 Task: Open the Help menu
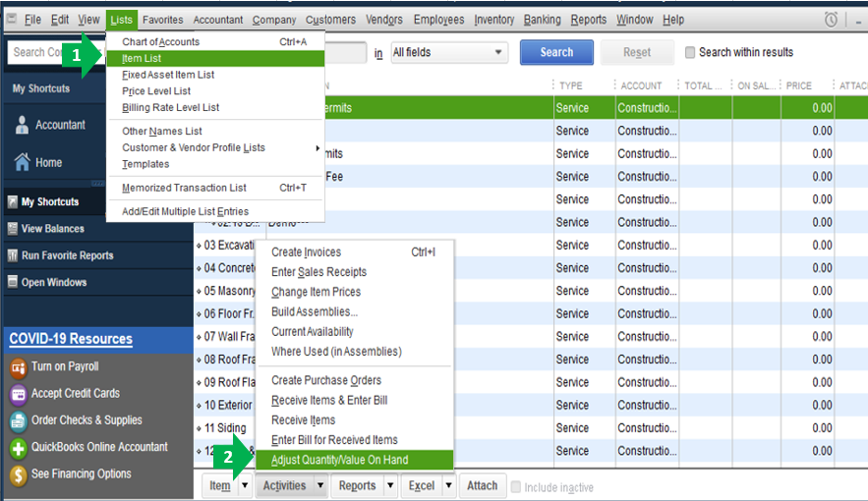click(x=673, y=20)
